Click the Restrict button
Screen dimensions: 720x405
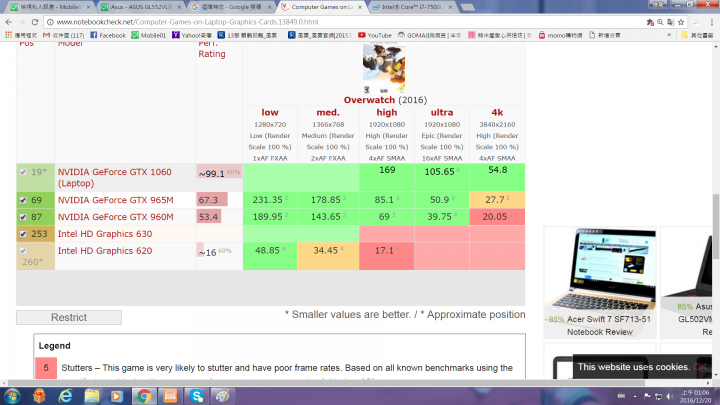point(69,317)
